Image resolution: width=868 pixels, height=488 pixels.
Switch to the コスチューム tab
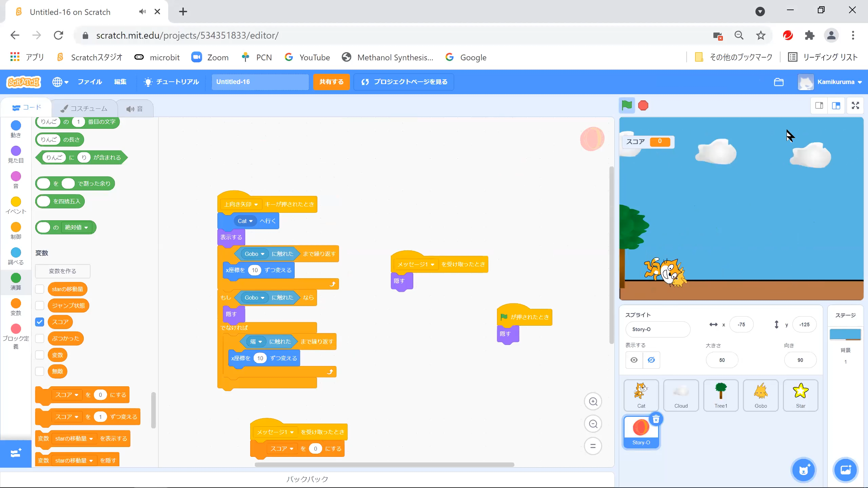tap(84, 108)
